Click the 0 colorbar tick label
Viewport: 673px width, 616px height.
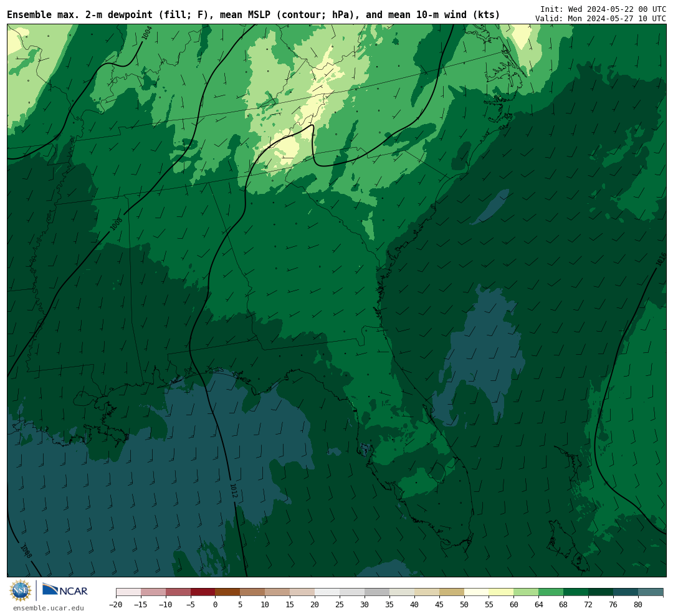[216, 604]
